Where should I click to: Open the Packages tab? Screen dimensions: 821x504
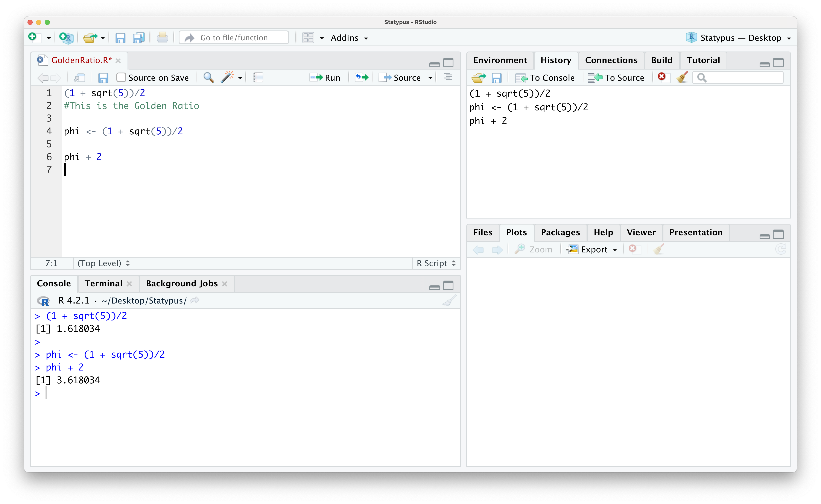[560, 232]
